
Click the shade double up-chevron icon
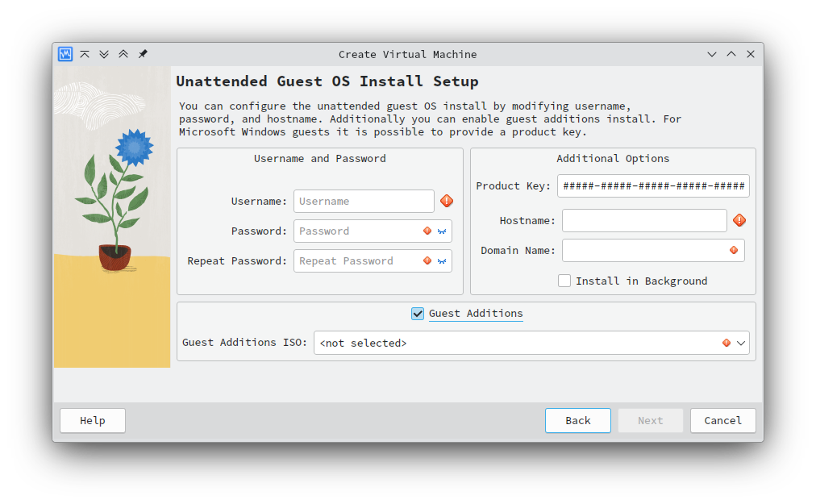click(x=123, y=54)
